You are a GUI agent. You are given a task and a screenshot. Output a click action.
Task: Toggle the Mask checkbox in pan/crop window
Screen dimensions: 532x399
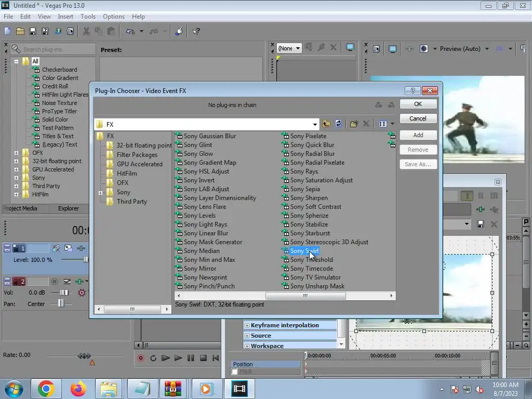234,371
